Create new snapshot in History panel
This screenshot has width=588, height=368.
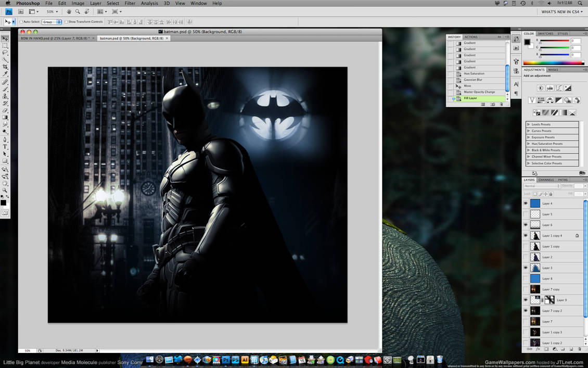pyautogui.click(x=493, y=104)
